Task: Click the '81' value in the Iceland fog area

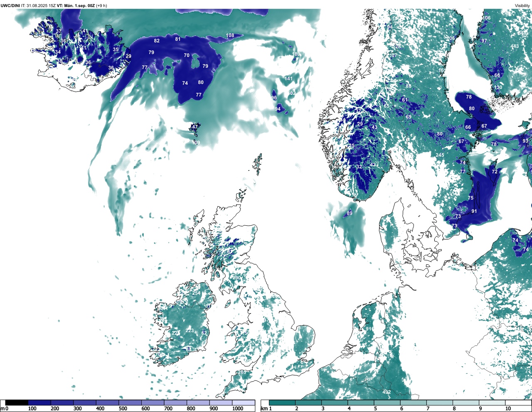Action: coord(178,39)
